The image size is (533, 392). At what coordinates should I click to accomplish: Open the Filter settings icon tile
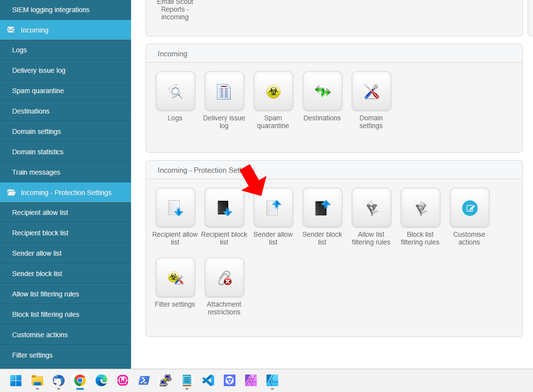click(175, 278)
